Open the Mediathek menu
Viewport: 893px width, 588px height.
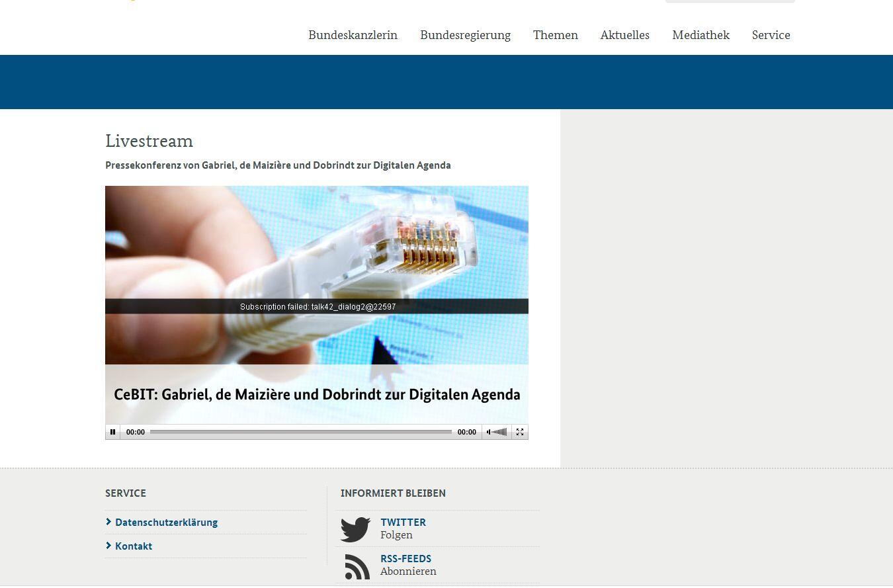701,35
